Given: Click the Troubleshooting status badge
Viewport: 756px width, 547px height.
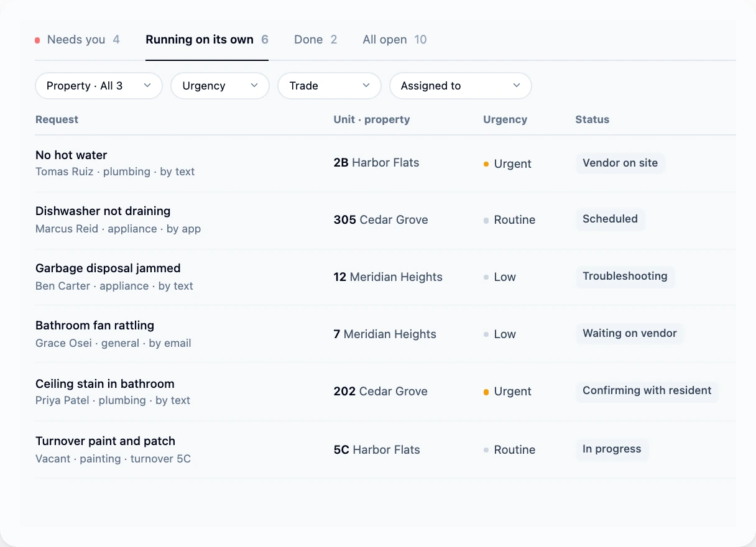Looking at the screenshot, I should click(625, 276).
